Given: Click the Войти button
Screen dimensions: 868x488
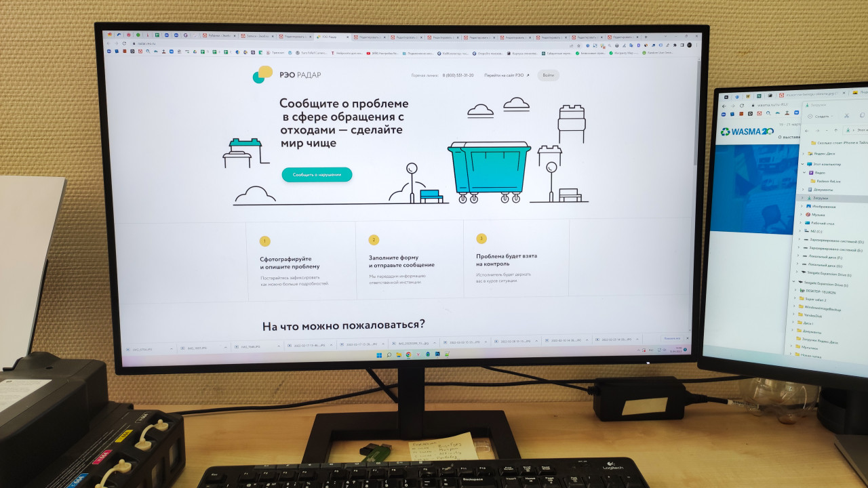Looking at the screenshot, I should pos(549,75).
